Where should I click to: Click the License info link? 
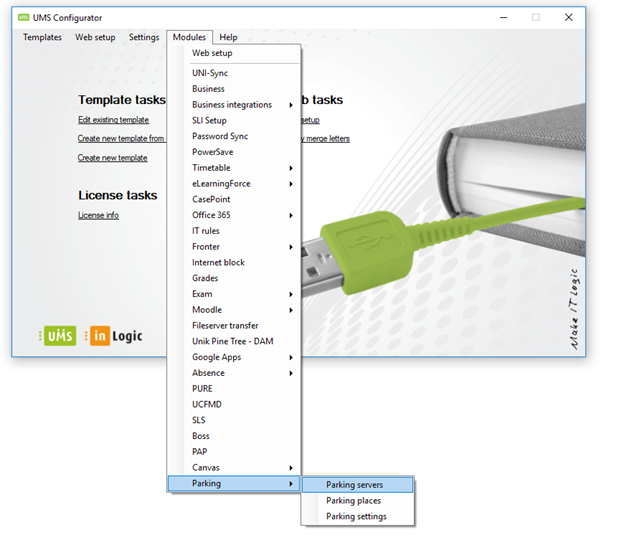pyautogui.click(x=98, y=215)
